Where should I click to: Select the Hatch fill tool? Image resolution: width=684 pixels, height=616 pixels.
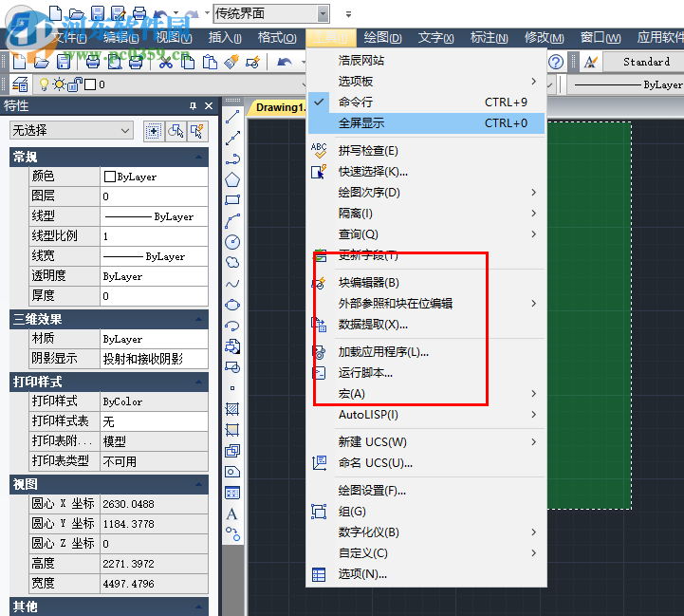[x=232, y=409]
